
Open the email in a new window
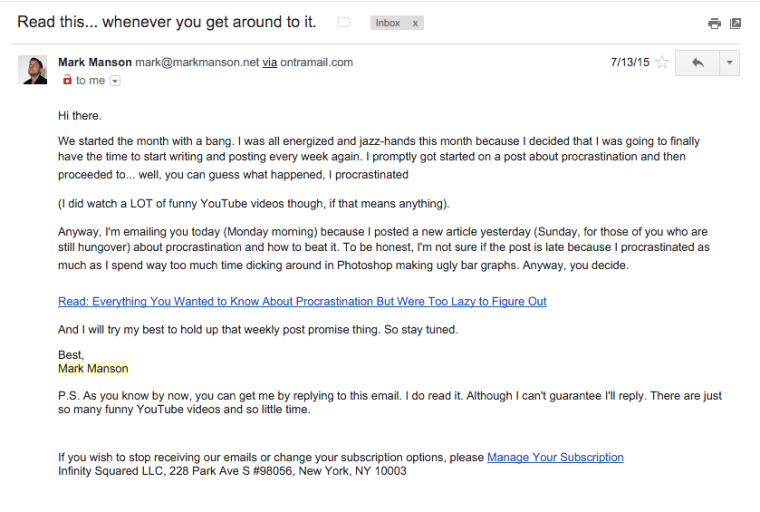point(735,23)
